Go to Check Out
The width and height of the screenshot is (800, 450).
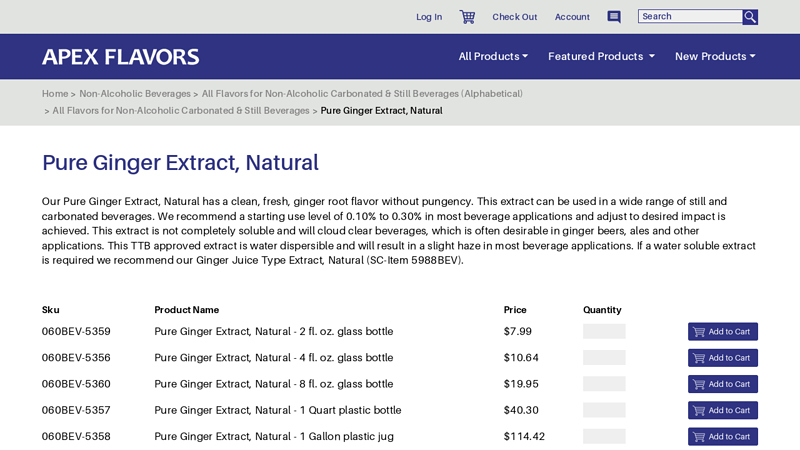(x=514, y=17)
